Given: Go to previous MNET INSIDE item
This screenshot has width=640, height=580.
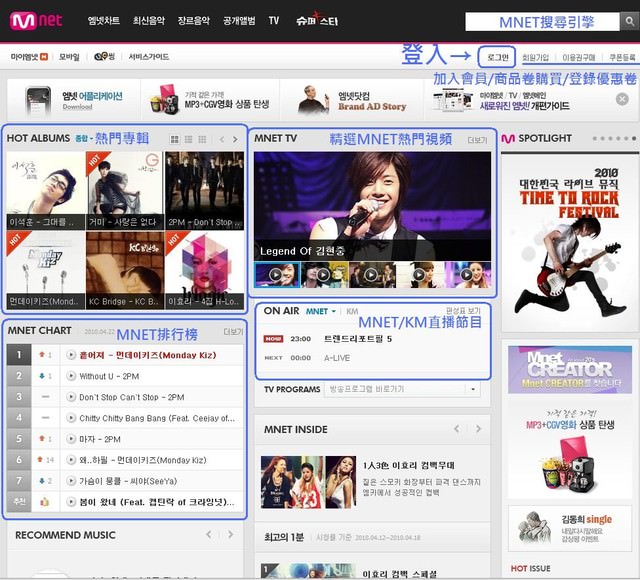Looking at the screenshot, I should pyautogui.click(x=457, y=429).
